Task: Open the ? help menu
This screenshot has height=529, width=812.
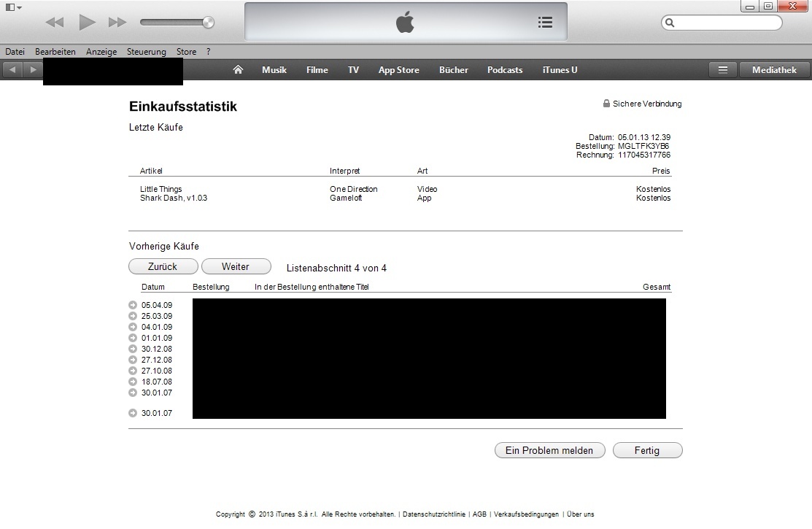Action: 208,52
